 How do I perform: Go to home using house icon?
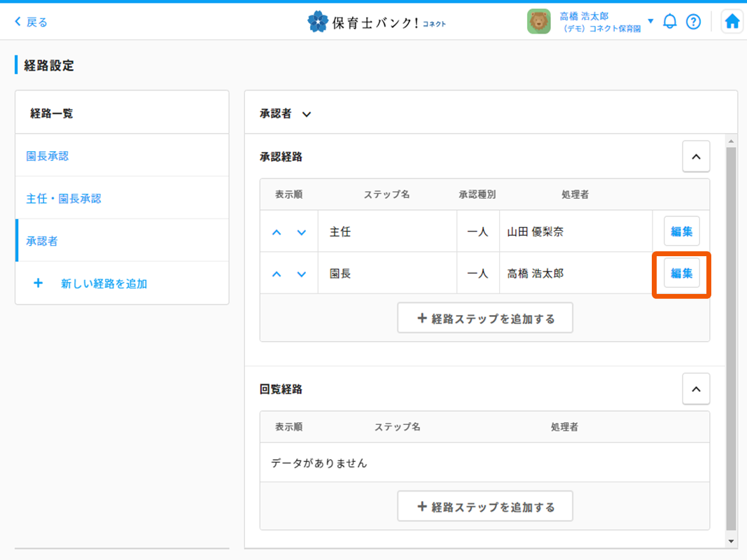pyautogui.click(x=732, y=22)
